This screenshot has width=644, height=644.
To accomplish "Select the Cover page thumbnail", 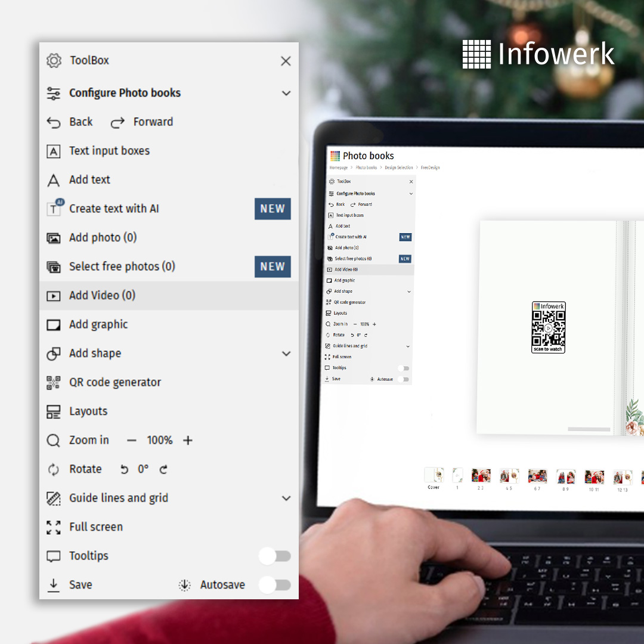I will click(x=434, y=476).
